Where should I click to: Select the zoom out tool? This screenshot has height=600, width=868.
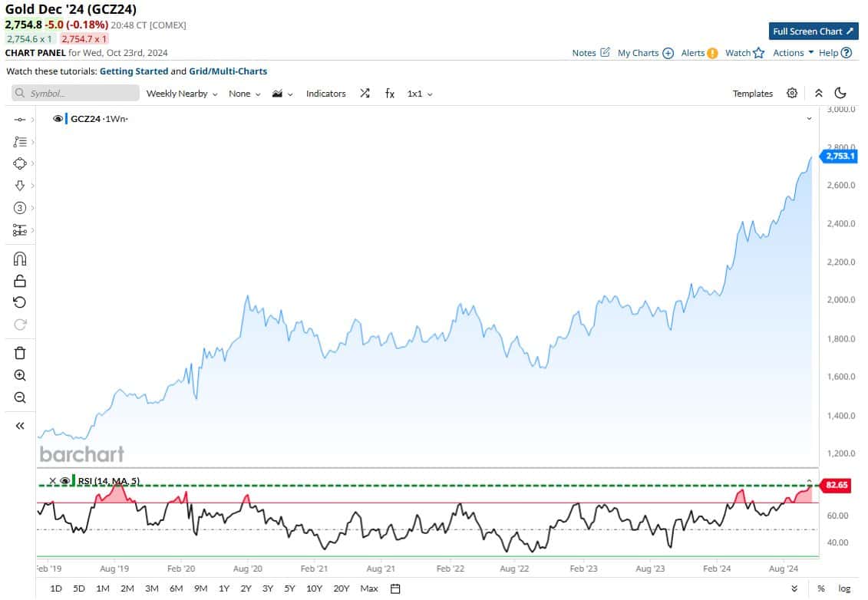click(x=19, y=397)
